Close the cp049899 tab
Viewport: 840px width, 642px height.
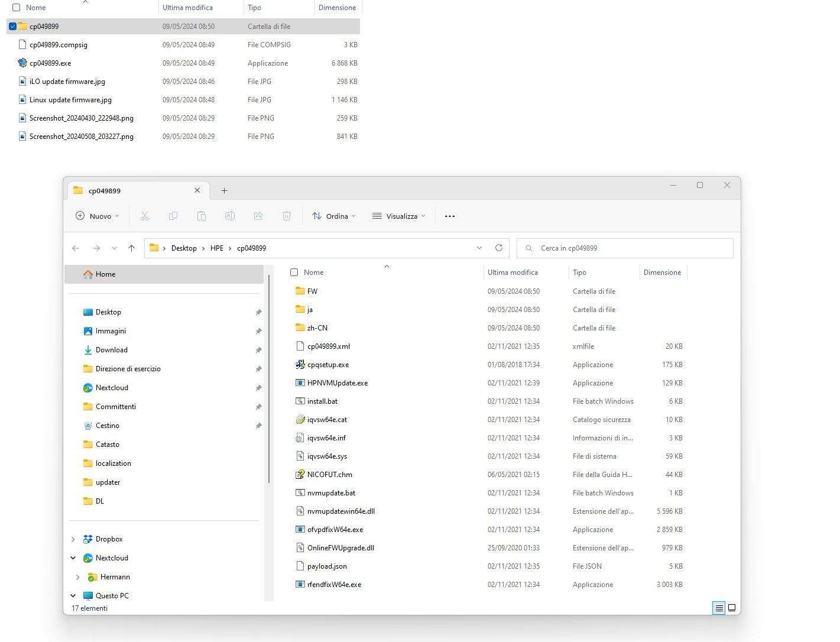pyautogui.click(x=197, y=190)
